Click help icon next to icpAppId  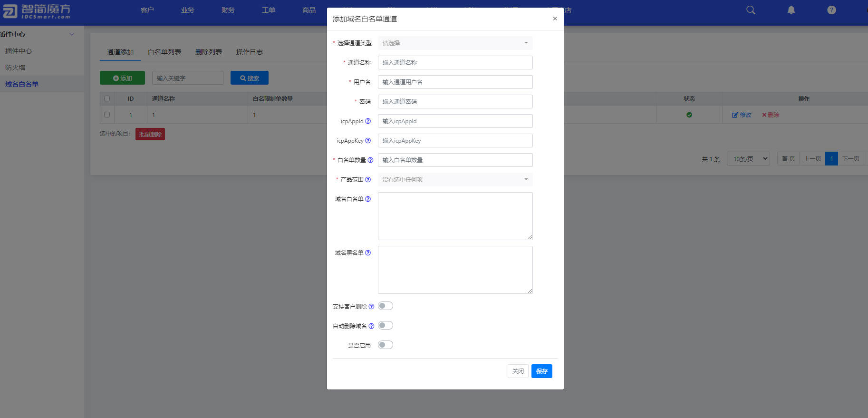click(367, 121)
